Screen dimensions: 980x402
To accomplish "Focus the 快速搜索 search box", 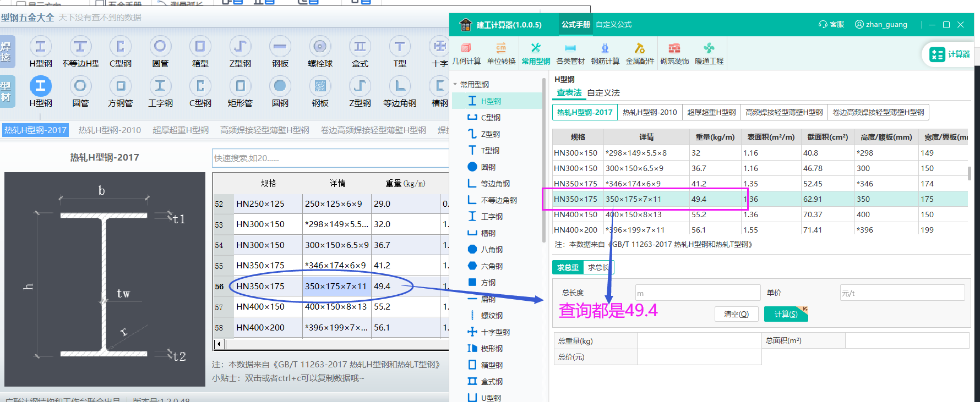I will click(x=330, y=158).
